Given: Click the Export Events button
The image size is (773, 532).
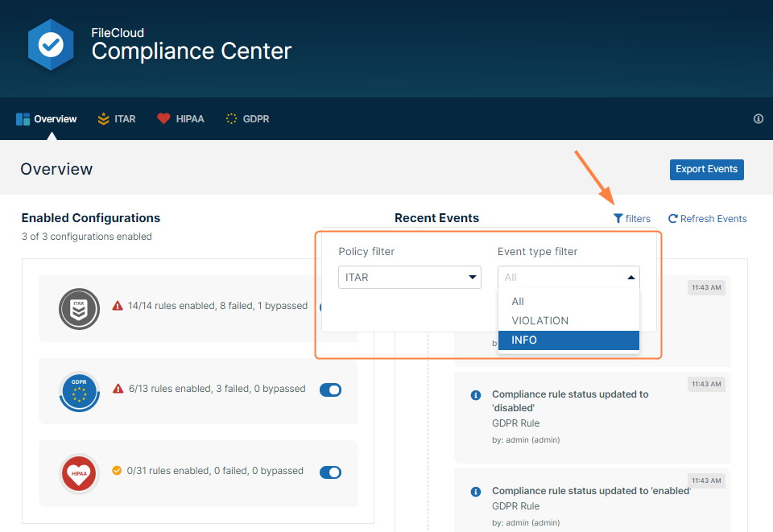Looking at the screenshot, I should 706,170.
